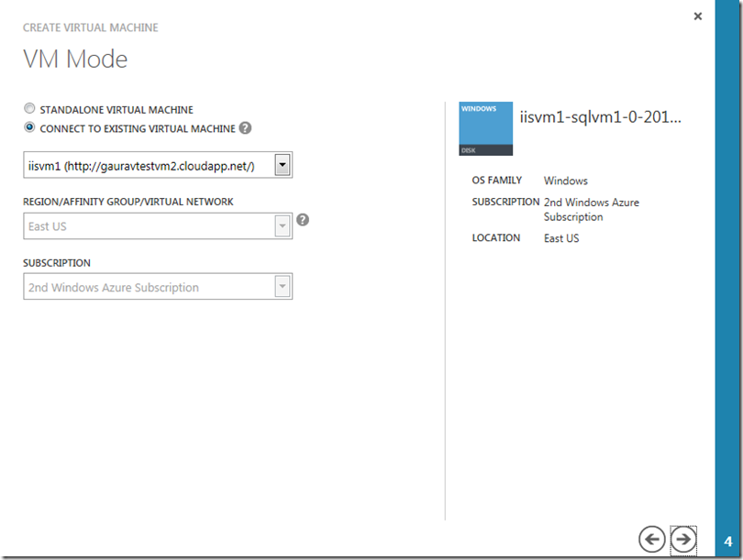Open the East US region dropdown
The height and width of the screenshot is (560, 743).
coord(158,225)
